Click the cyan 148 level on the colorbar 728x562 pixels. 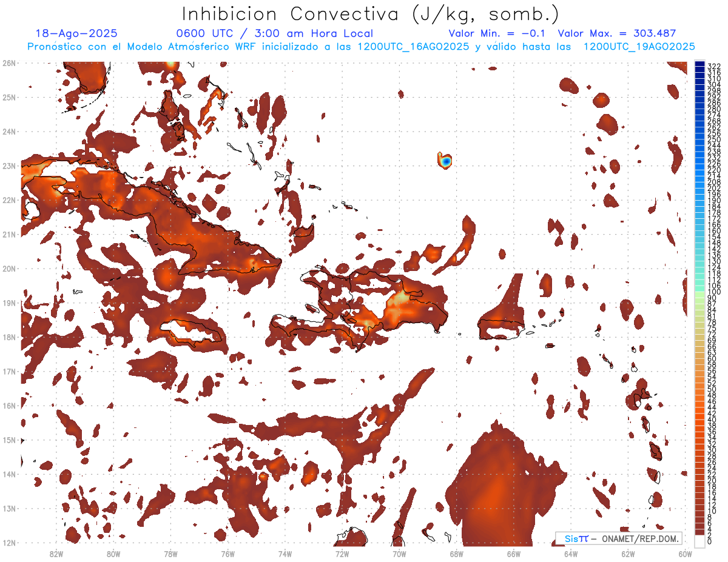point(699,243)
